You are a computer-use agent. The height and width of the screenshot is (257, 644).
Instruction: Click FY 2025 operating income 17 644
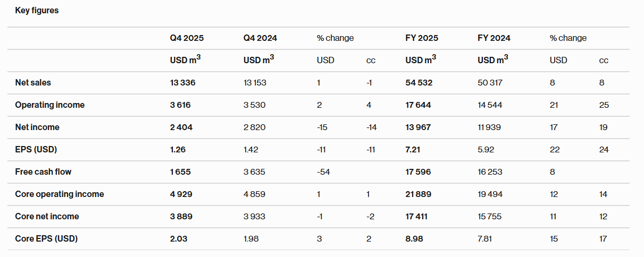pyautogui.click(x=418, y=105)
